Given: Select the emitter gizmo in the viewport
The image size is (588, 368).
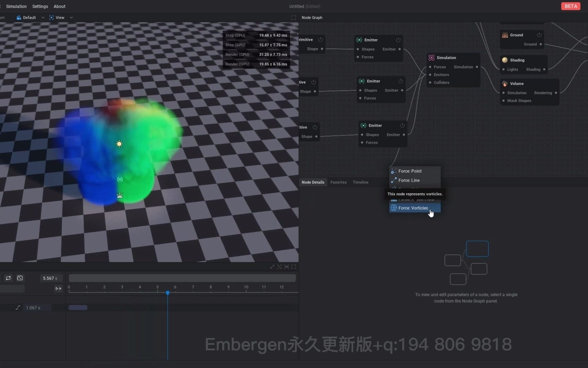Looking at the screenshot, I should coord(120,179).
